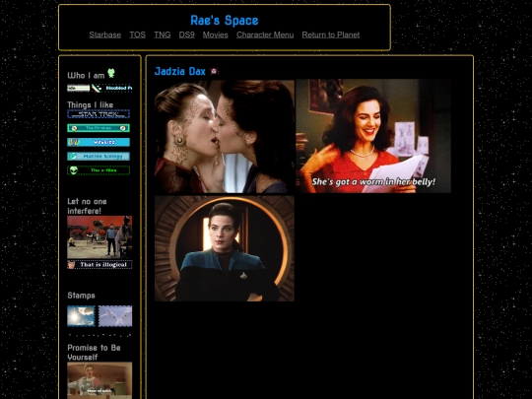
Task: Visit the DS9 section link
Action: point(186,34)
